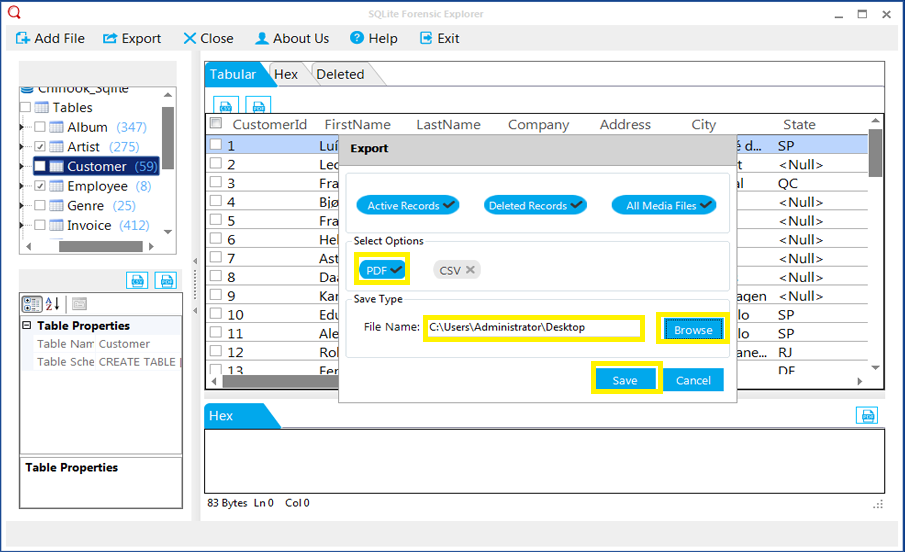Screen dimensions: 905x552
Task: Click the CustomerId column header
Action: [x=270, y=125]
